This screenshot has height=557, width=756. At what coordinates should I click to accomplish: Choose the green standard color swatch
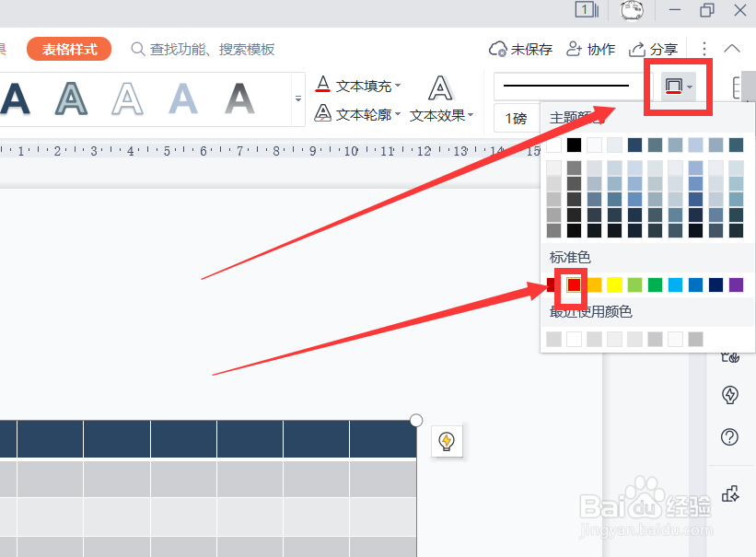[655, 285]
